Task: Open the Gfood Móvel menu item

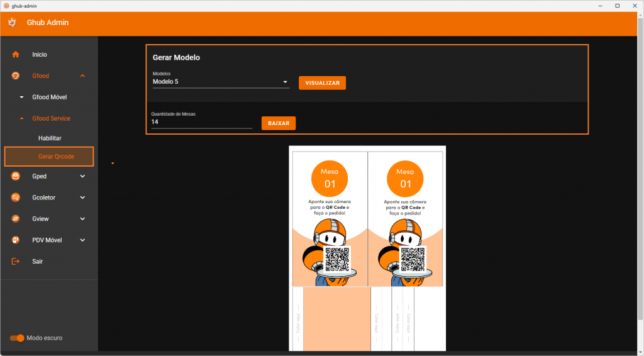Action: (x=50, y=97)
